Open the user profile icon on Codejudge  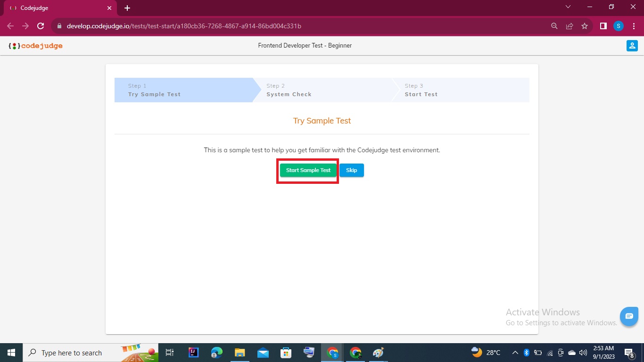(x=632, y=45)
